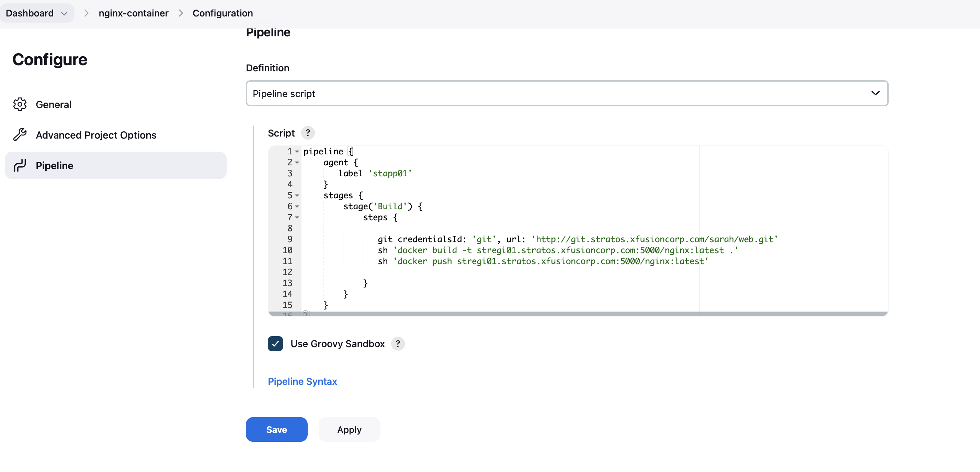This screenshot has height=472, width=980.
Task: Open the Script help question mark
Action: 308,133
